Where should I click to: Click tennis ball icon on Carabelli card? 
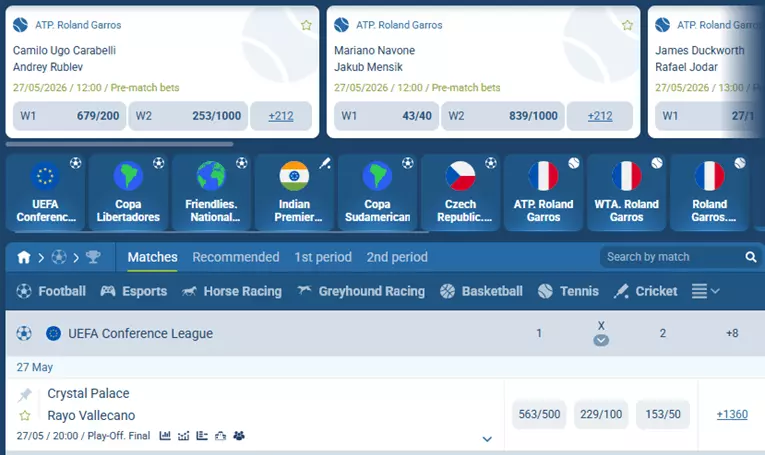pos(20,25)
